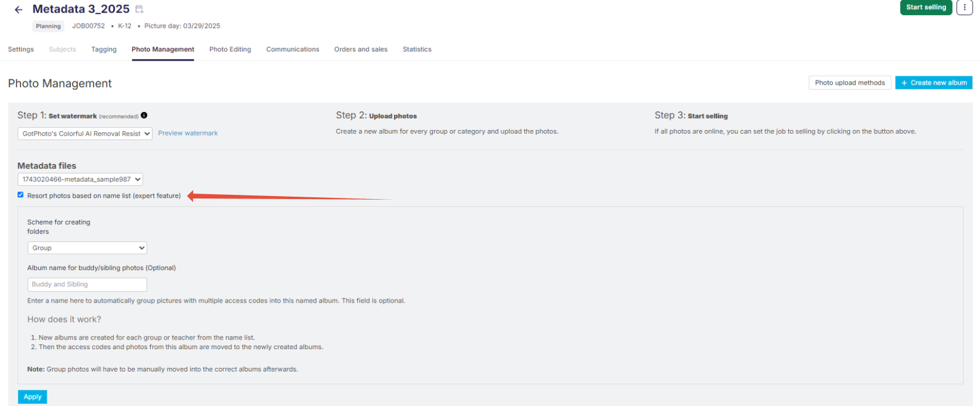
Task: Click the watermark info icon in Step 1
Action: [144, 115]
